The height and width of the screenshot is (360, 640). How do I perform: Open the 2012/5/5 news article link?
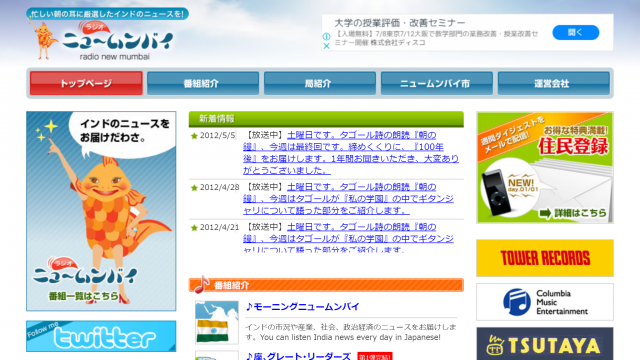351,153
